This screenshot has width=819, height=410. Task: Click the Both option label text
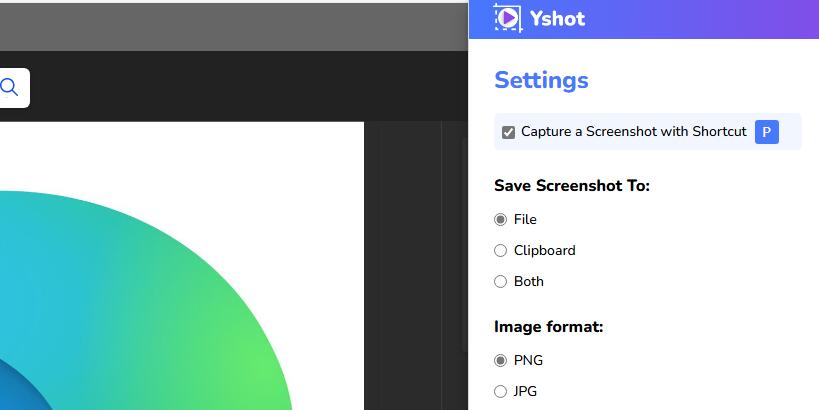[x=528, y=281]
